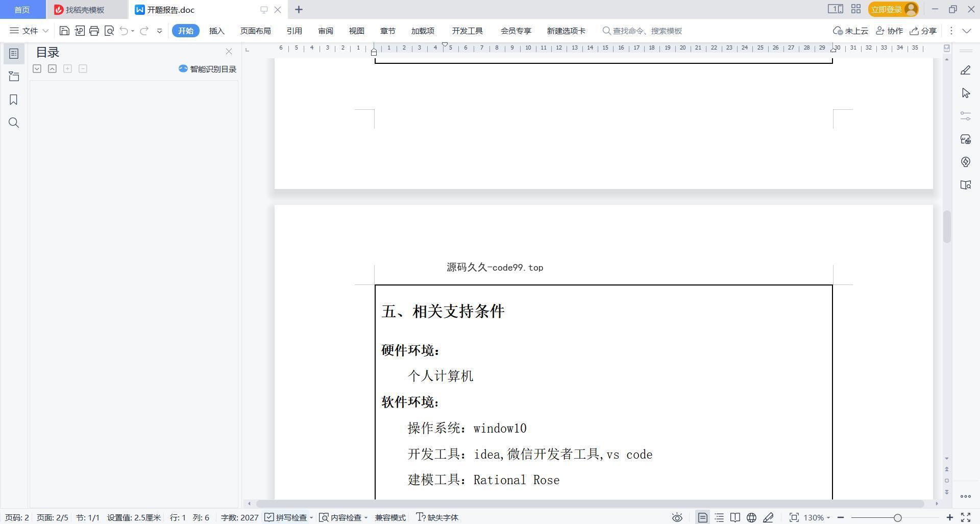Open the outline panel icon in left sidebar
This screenshot has width=980, height=524.
[x=14, y=54]
